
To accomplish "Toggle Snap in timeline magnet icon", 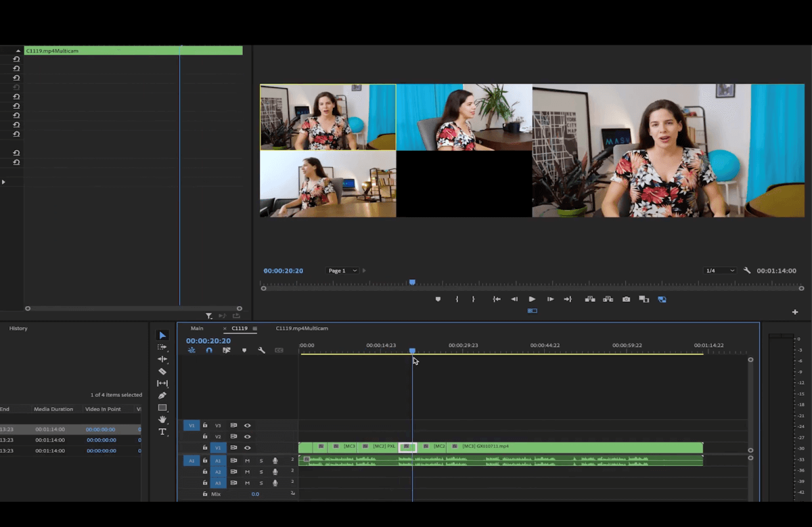I will pos(209,350).
